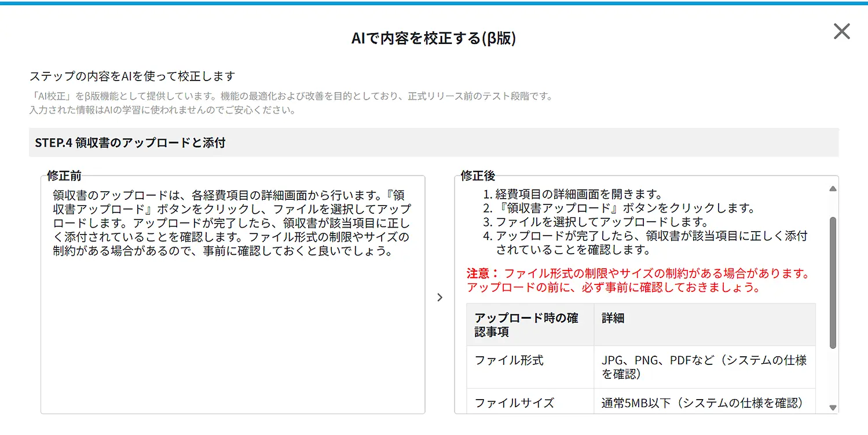
Task: Close the AI校正 dialog
Action: tap(841, 32)
